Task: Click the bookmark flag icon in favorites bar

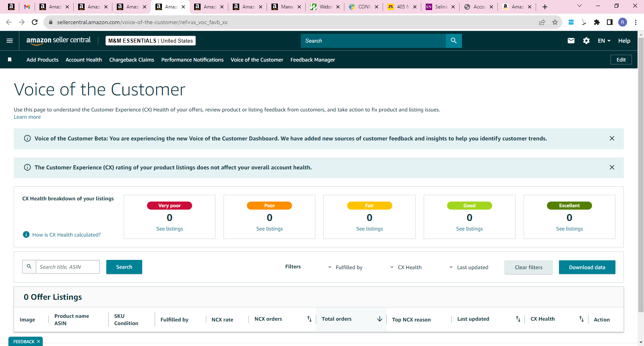Action: (10, 60)
